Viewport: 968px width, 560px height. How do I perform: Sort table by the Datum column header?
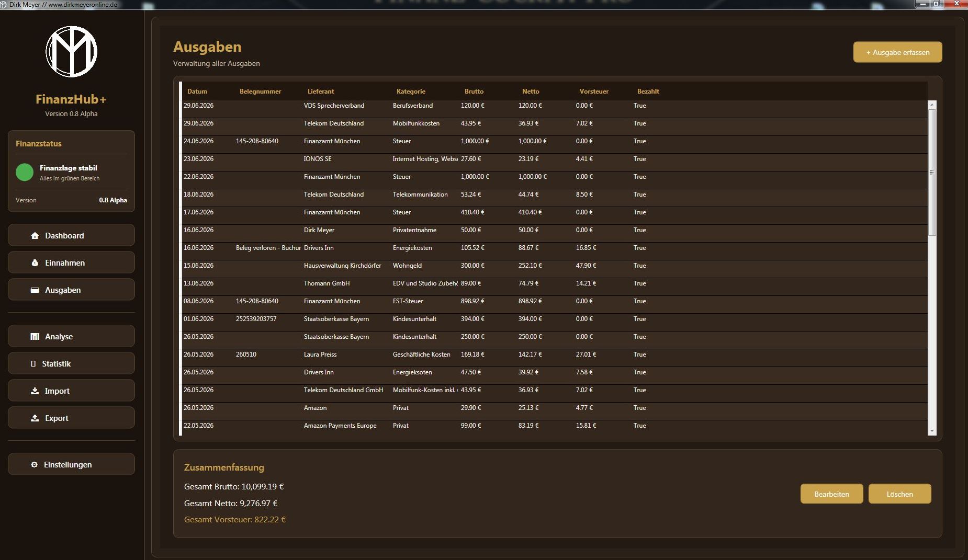tap(197, 92)
